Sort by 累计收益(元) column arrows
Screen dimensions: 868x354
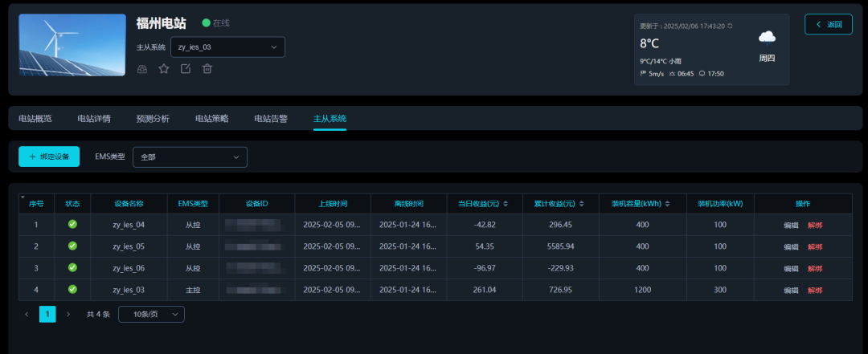[x=581, y=204]
